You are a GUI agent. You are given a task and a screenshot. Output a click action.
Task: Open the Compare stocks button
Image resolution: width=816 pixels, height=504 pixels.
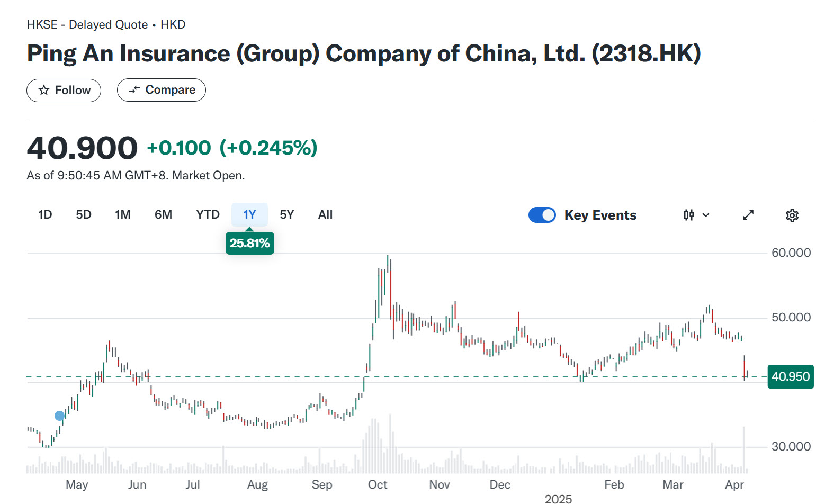pos(162,90)
